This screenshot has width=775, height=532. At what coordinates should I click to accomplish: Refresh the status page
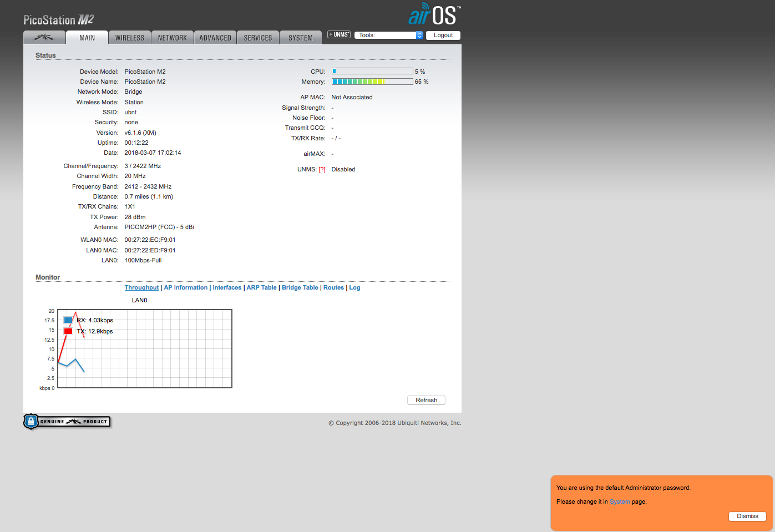[x=427, y=400]
